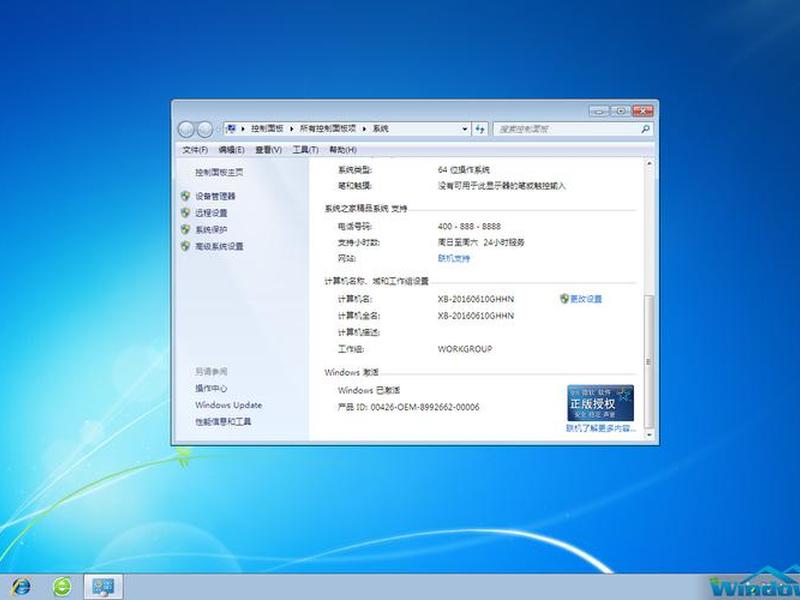The width and height of the screenshot is (800, 600).
Task: Click the 联机了解更多内容 link
Action: 601,429
